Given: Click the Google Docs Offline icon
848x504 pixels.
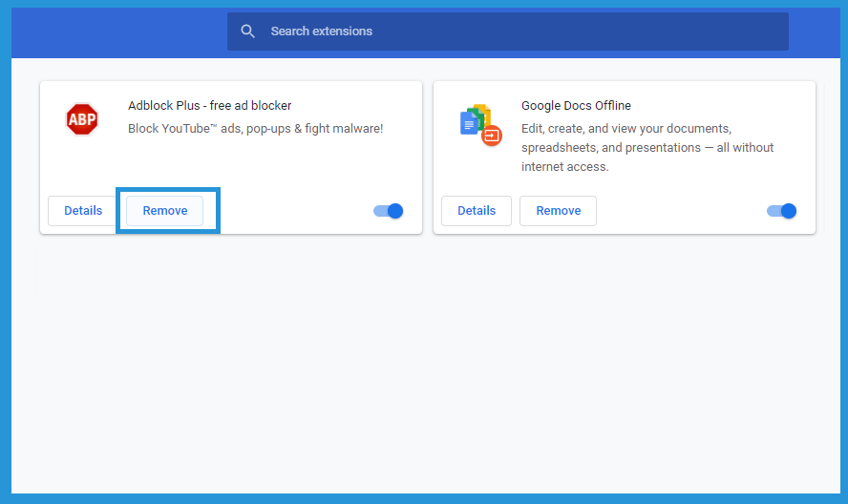Looking at the screenshot, I should 480,125.
